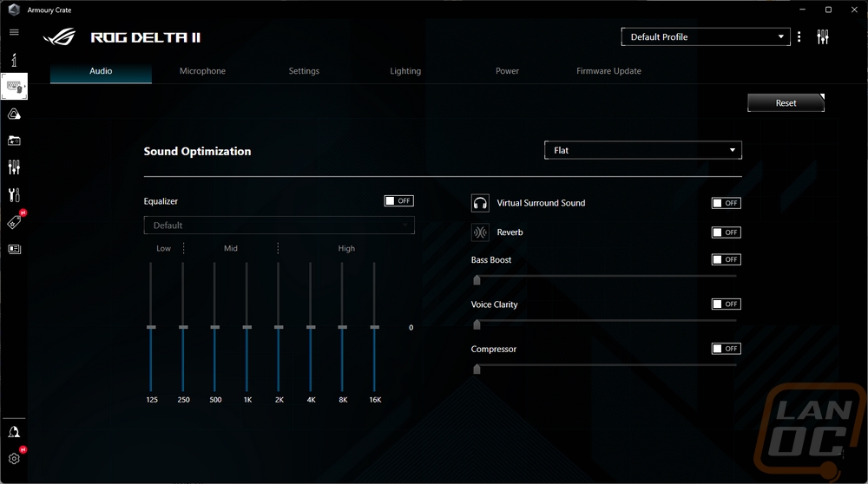Image resolution: width=868 pixels, height=484 pixels.
Task: Go to the Lighting tab
Action: pos(405,71)
